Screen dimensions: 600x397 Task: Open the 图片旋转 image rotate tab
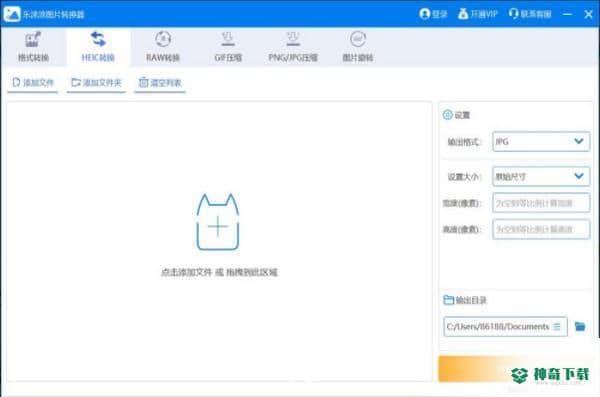click(358, 47)
